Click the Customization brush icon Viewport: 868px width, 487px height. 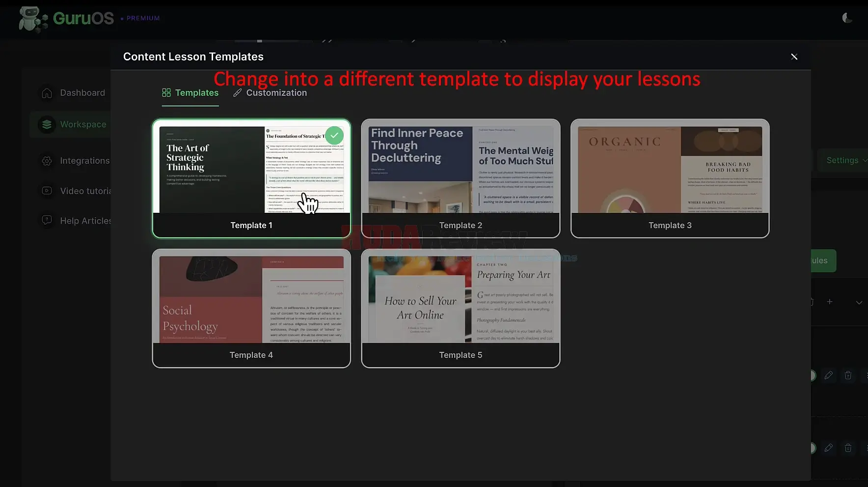pyautogui.click(x=238, y=93)
